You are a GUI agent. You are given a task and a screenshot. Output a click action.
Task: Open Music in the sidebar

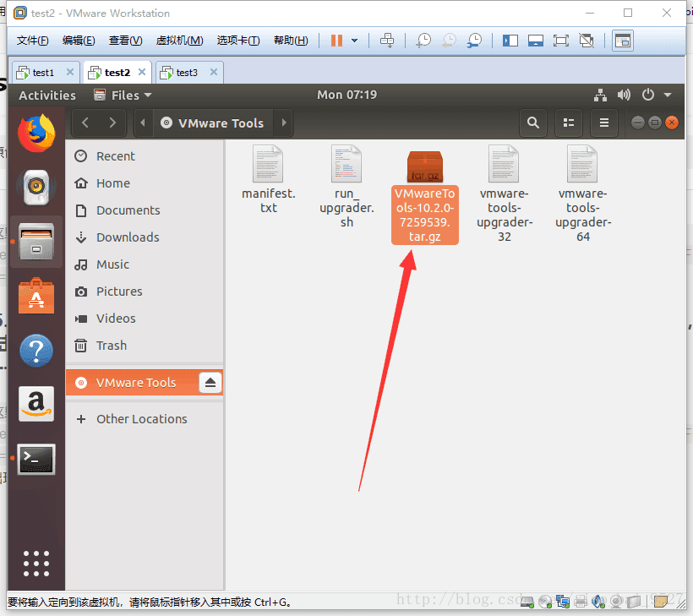pyautogui.click(x=145, y=264)
